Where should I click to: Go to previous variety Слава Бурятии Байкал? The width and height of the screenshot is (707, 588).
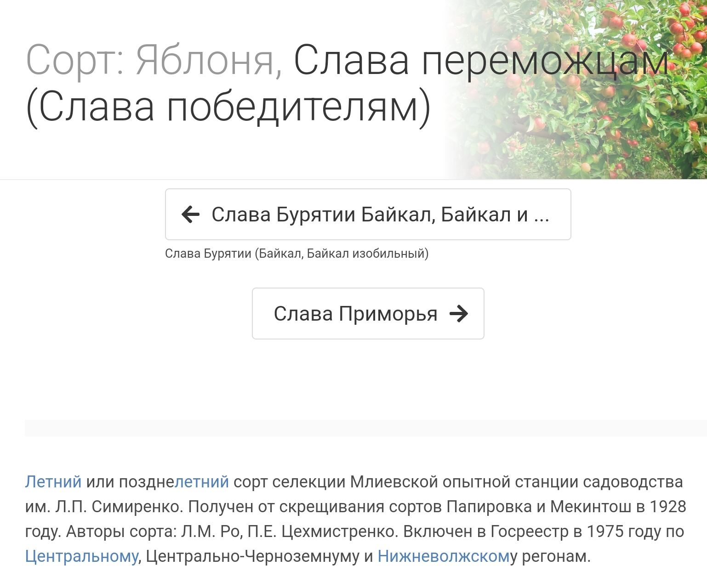(368, 215)
